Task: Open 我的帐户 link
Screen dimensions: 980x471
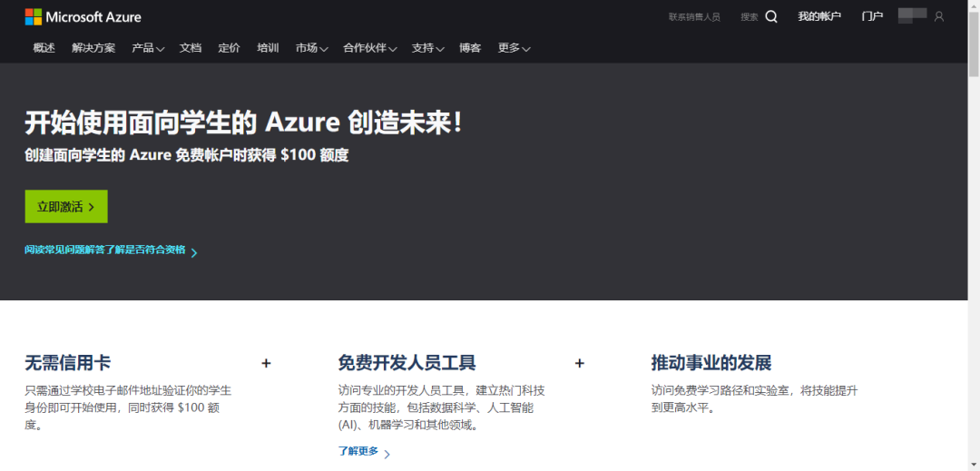Action: [819, 17]
